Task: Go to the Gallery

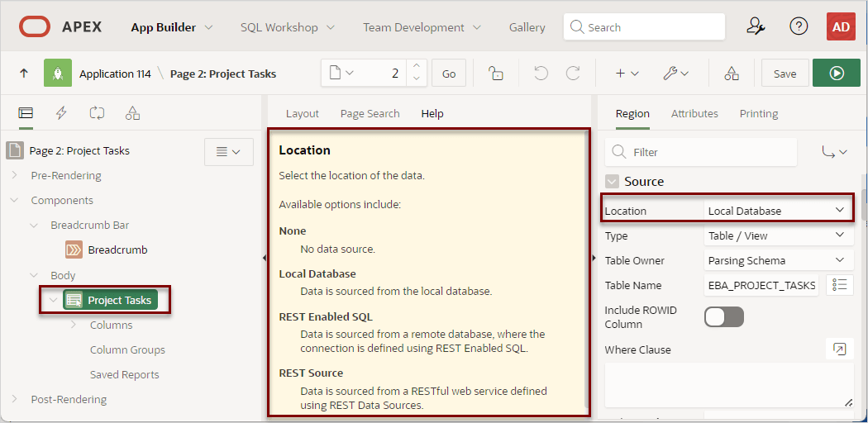Action: pyautogui.click(x=527, y=27)
